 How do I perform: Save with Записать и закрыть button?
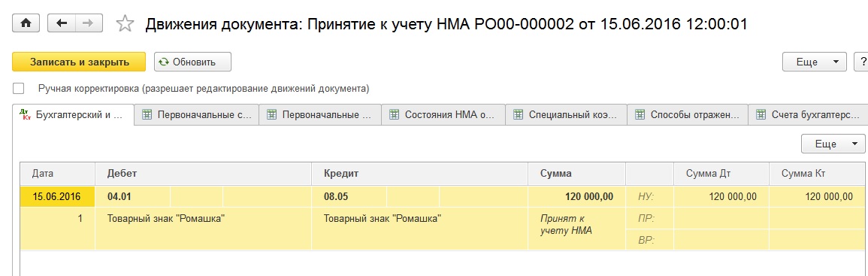pyautogui.click(x=79, y=62)
